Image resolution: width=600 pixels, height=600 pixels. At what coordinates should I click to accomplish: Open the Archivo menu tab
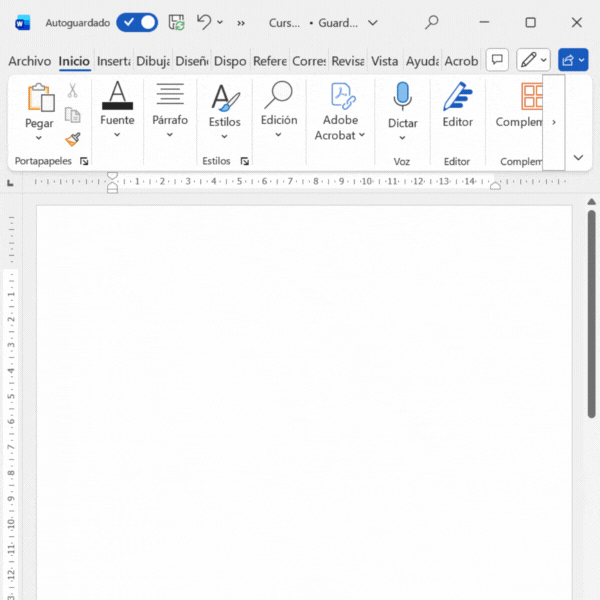pyautogui.click(x=29, y=61)
